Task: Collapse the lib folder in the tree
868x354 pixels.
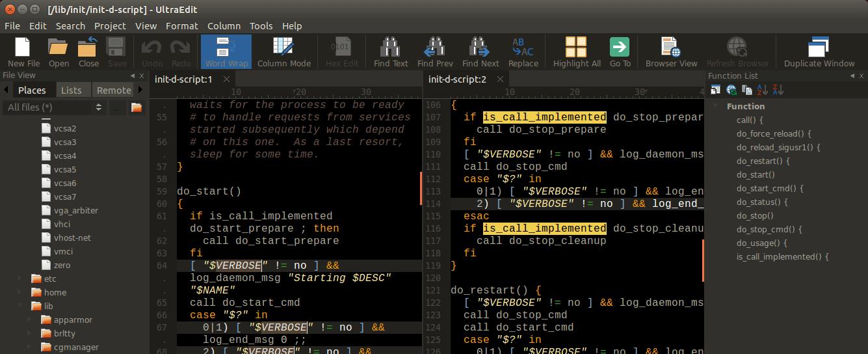Action: coord(20,306)
